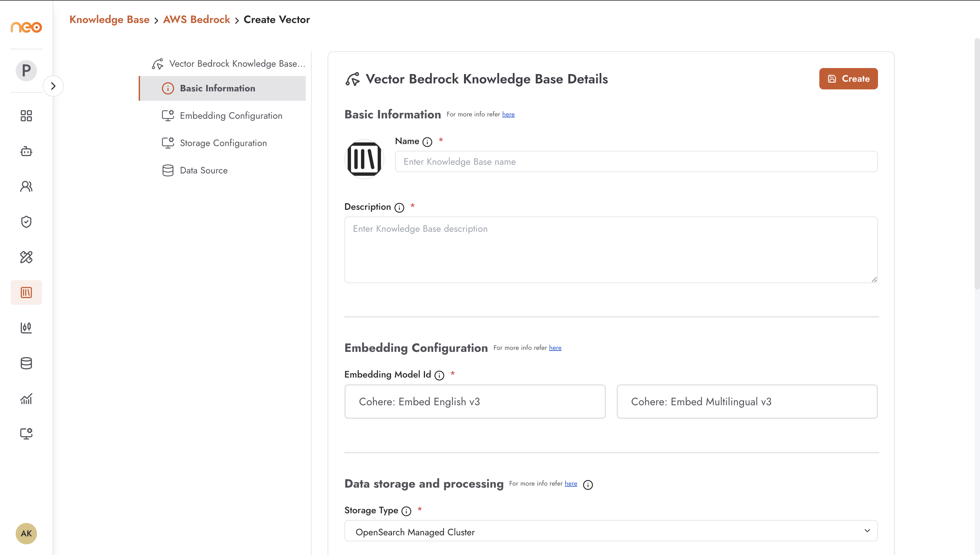Viewport: 980px width, 555px height.
Task: Open the analytics line-chart icon in sidebar
Action: click(x=26, y=399)
